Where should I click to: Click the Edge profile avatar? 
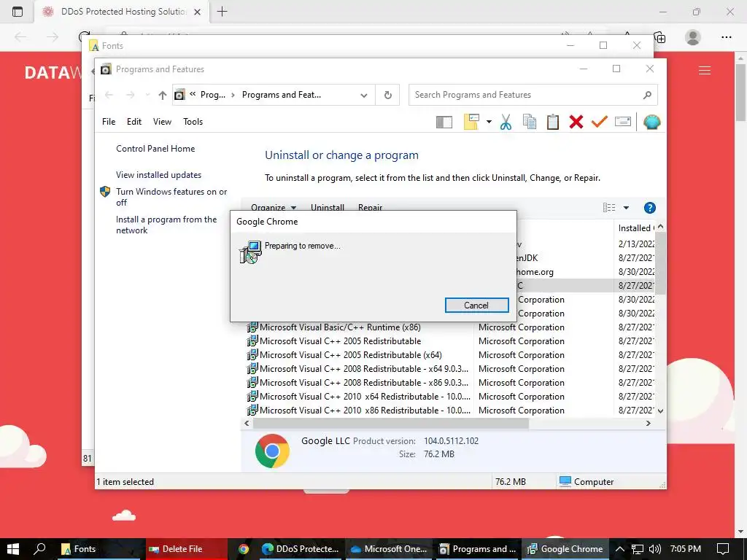click(x=692, y=37)
